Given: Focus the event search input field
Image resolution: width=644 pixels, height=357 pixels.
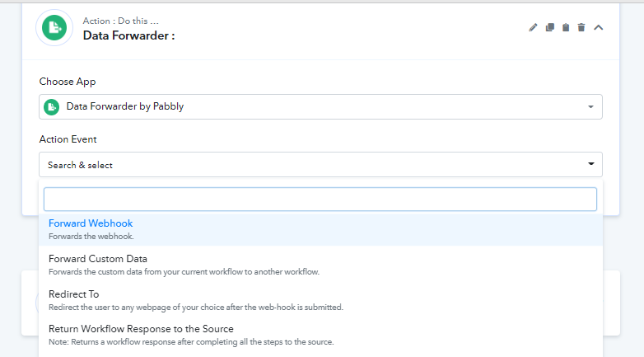Looking at the screenshot, I should click(320, 199).
